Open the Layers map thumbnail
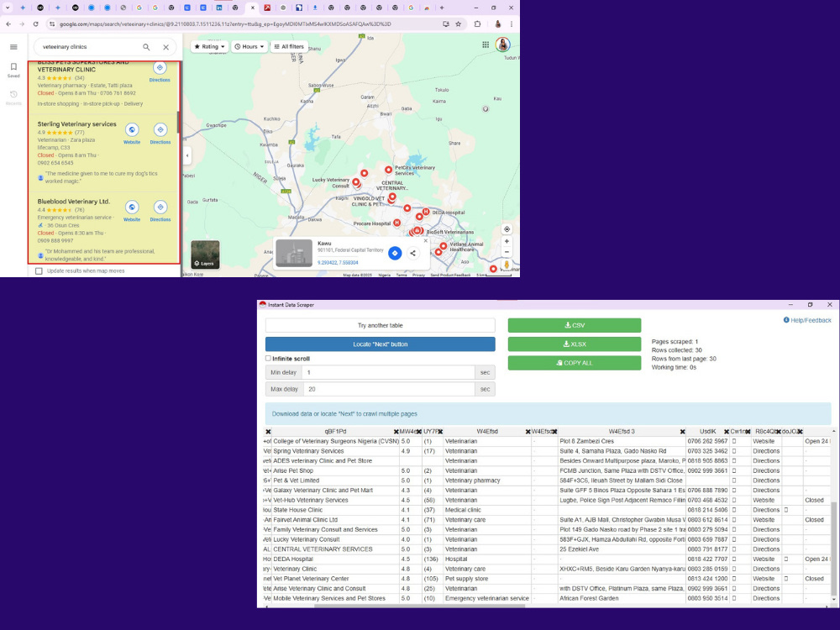840x630 pixels. 205,255
